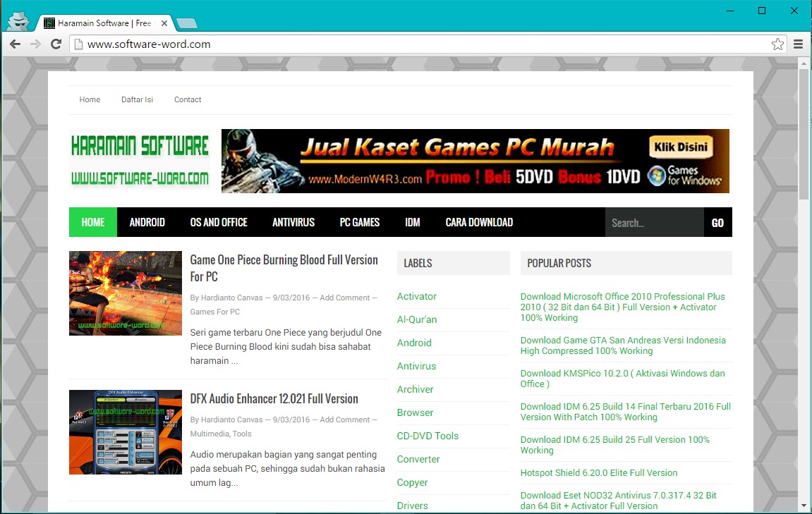Open popular post Microsoft Office 2010 Professional Plus
This screenshot has height=514, width=812.
click(623, 307)
